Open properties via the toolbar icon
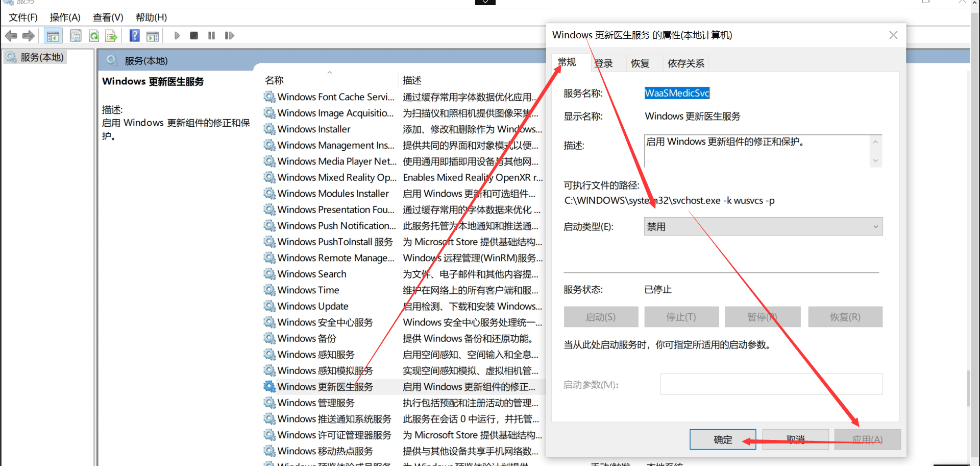 coord(76,35)
